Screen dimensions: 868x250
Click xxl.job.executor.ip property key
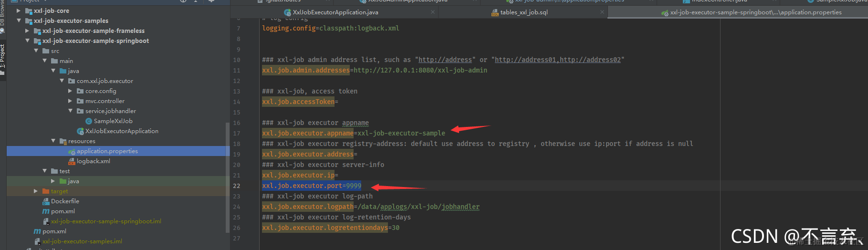pyautogui.click(x=298, y=175)
